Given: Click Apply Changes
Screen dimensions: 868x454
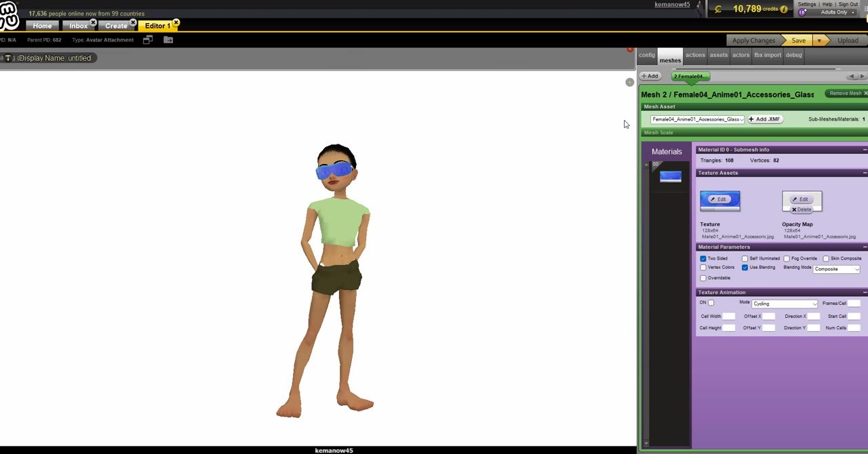Looking at the screenshot, I should (753, 41).
